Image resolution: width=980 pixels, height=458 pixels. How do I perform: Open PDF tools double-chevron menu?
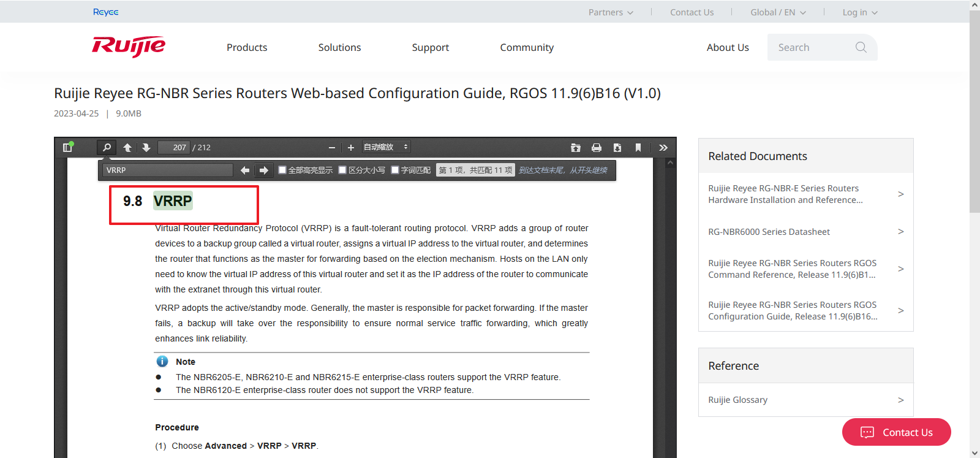click(663, 147)
